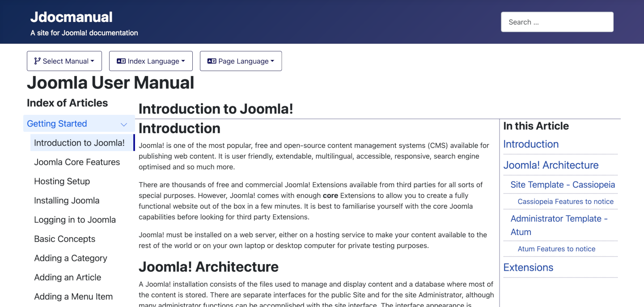The width and height of the screenshot is (644, 307).
Task: Open the Adding an Article entry
Action: click(x=68, y=278)
